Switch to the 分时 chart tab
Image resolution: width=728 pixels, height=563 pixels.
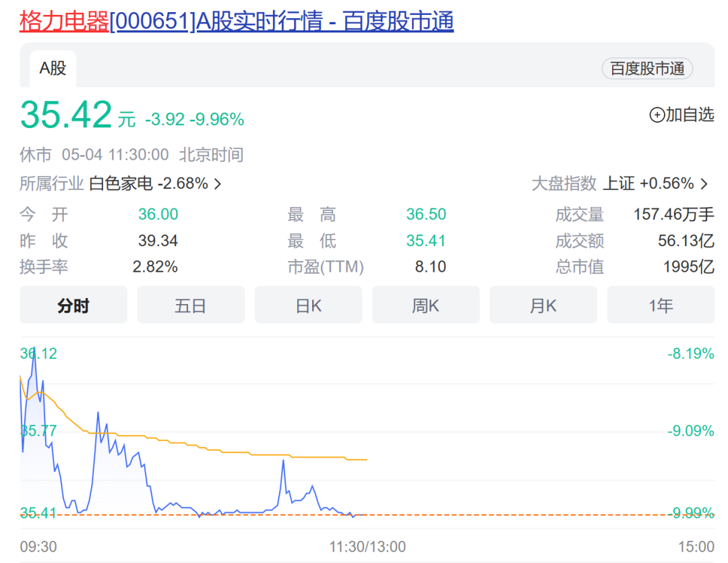[x=73, y=305]
